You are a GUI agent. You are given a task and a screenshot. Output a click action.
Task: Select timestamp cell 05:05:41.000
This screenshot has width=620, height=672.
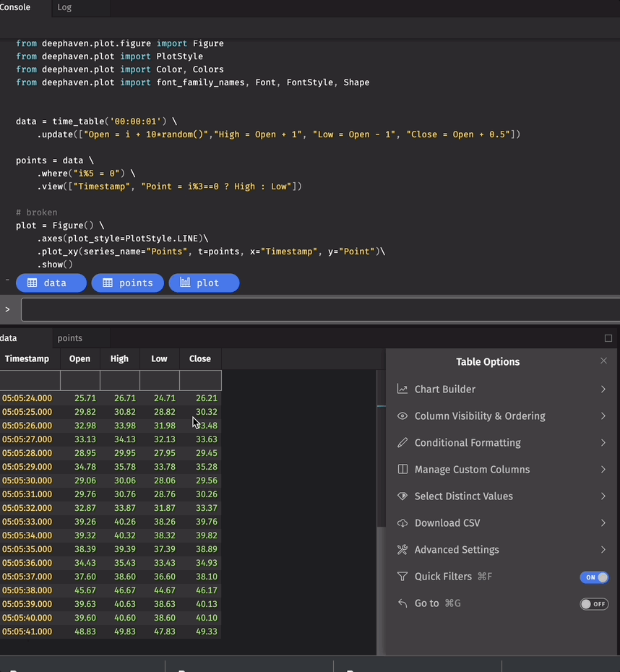coord(30,632)
